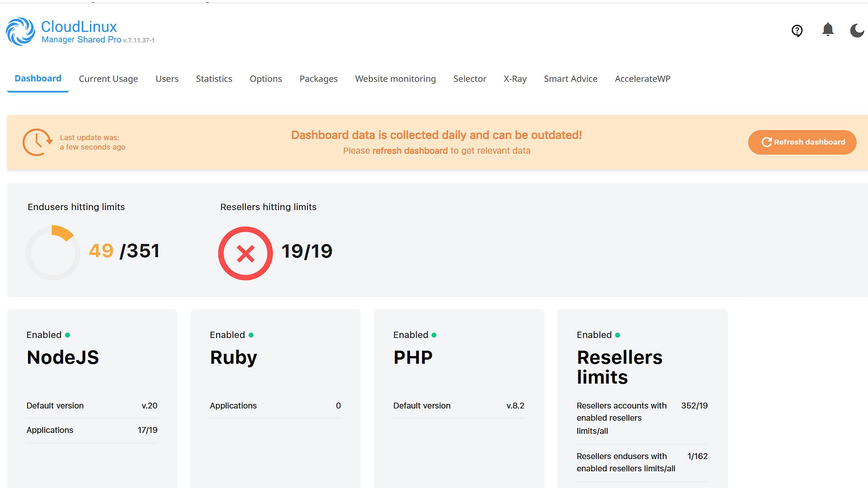Open the Current Usage tab
This screenshot has width=868, height=488.
click(108, 79)
